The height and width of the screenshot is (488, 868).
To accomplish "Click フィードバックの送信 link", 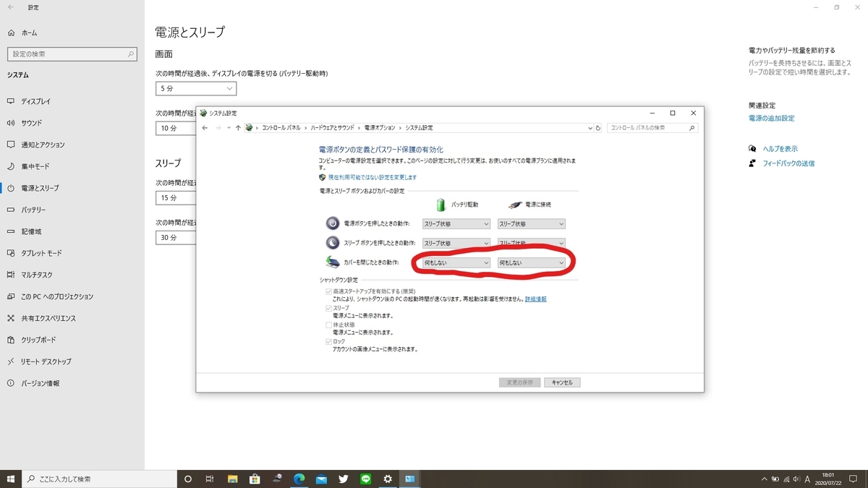I will 788,163.
